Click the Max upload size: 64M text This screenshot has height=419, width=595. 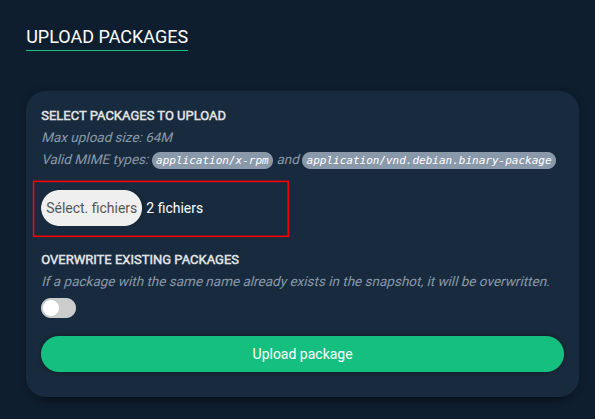[107, 137]
